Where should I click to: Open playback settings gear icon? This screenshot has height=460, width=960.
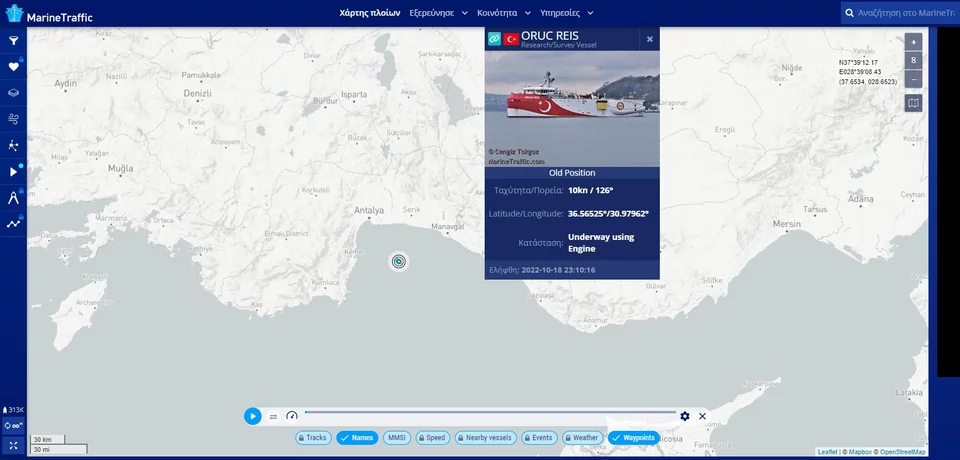[685, 416]
